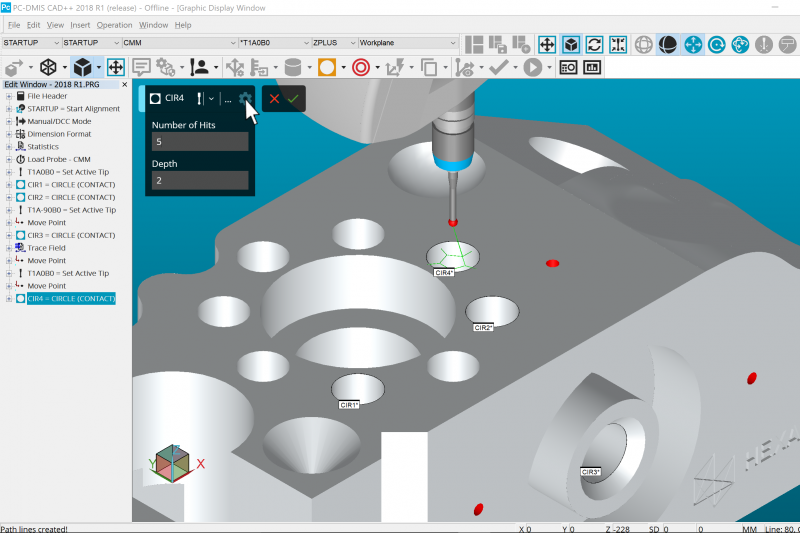800x533 pixels.
Task: Open dropdown arrow next to play icon
Action: click(x=549, y=67)
